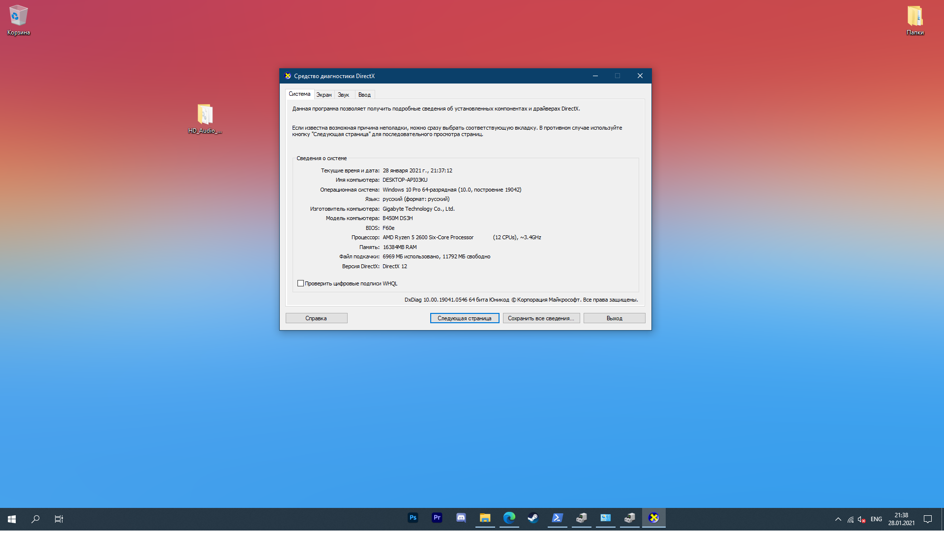Click the BIOS value F60e
The width and height of the screenshot is (944, 560).
pyautogui.click(x=388, y=228)
